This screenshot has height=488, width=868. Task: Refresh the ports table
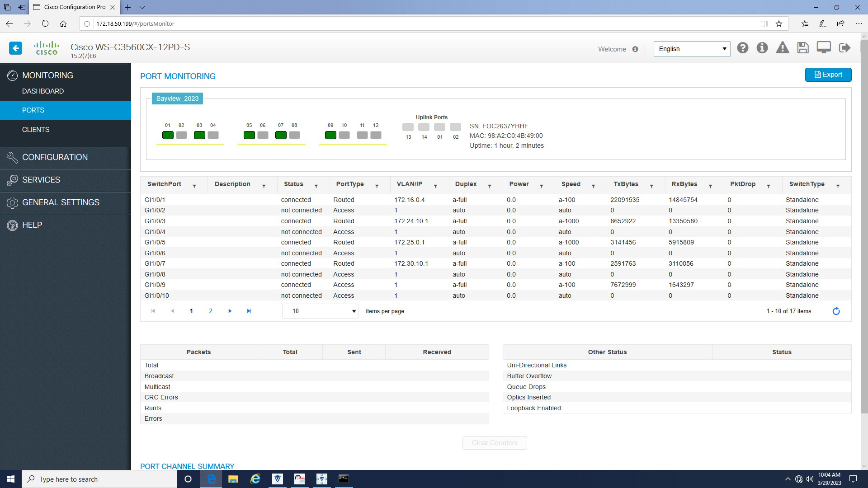coord(836,311)
